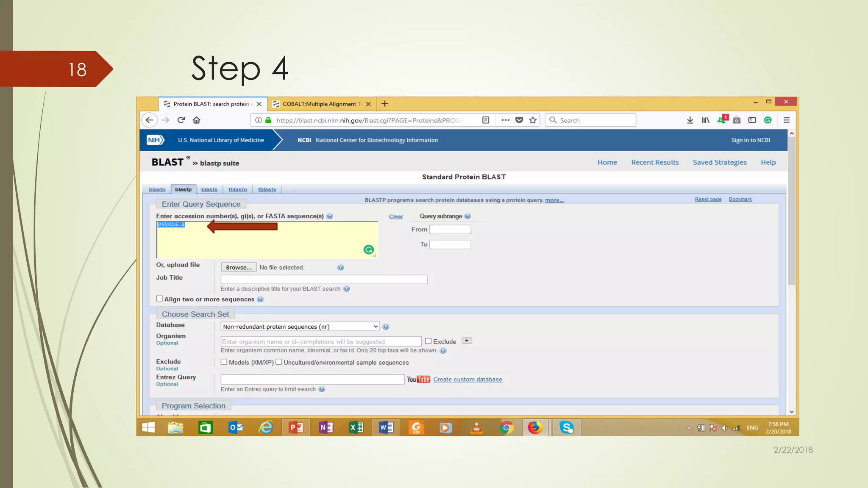The width and height of the screenshot is (868, 488).
Task: Click the Entrez Query input field
Action: pos(312,379)
